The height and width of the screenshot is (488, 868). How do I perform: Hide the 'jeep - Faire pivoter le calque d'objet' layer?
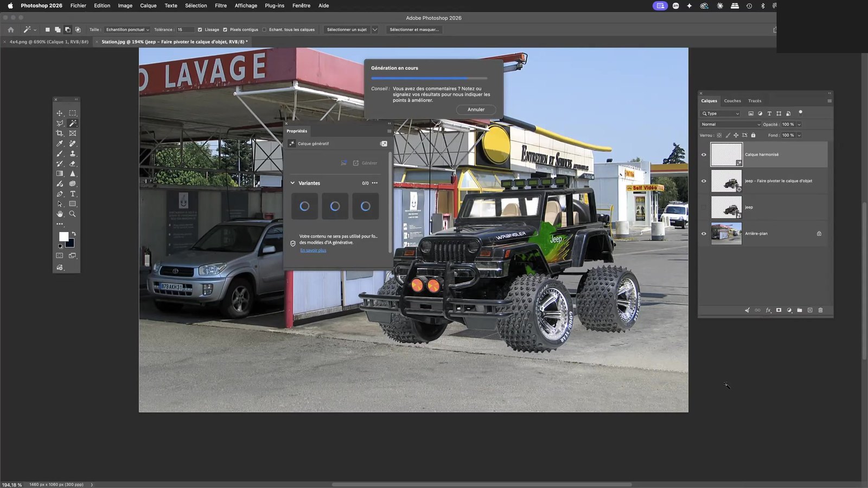(x=704, y=181)
